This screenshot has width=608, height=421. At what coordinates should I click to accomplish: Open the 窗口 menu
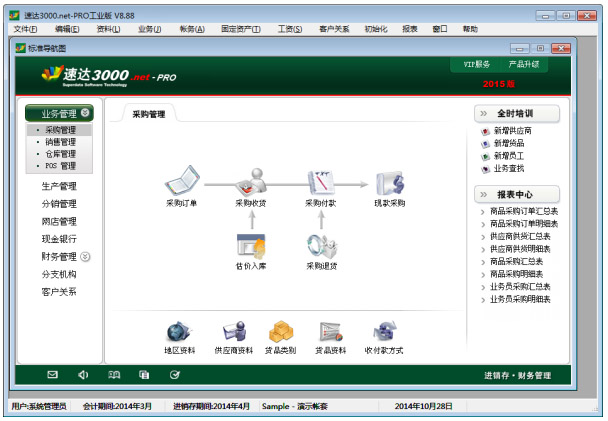(x=440, y=29)
